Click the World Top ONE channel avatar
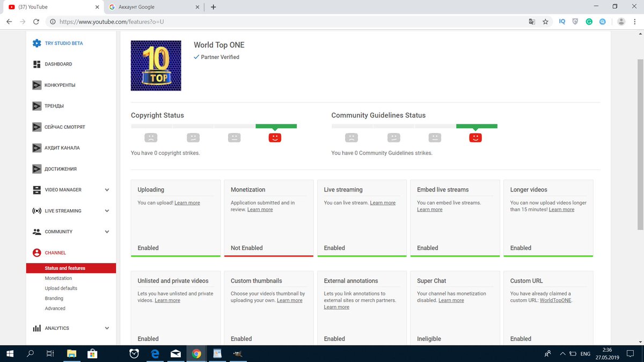 (x=156, y=65)
